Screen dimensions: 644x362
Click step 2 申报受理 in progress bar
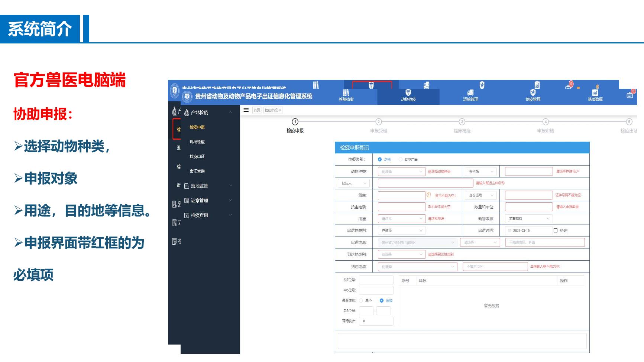[x=379, y=122]
